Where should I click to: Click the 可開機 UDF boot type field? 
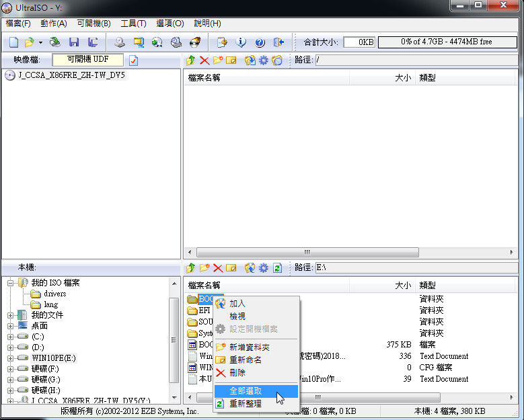pyautogui.click(x=87, y=60)
